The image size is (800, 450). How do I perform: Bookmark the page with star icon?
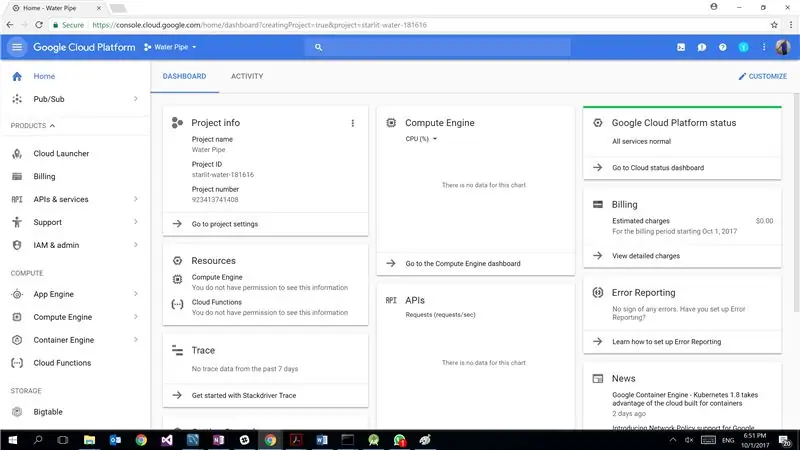[x=774, y=24]
